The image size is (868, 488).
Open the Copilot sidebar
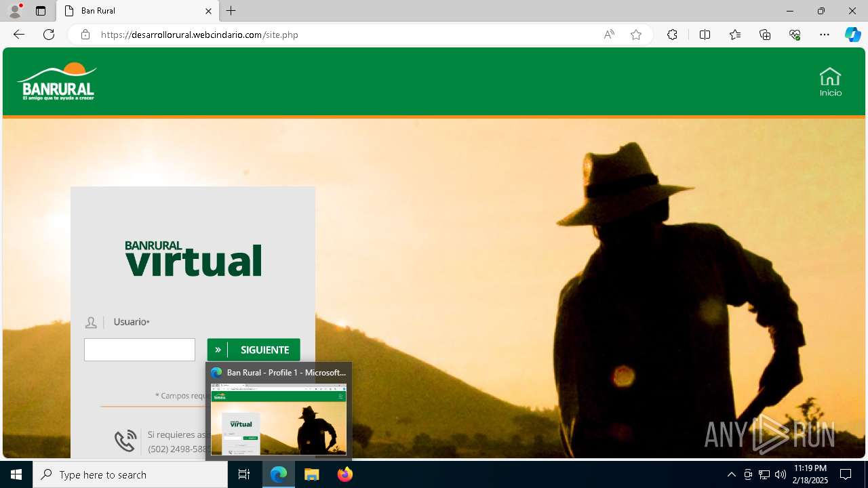[852, 35]
